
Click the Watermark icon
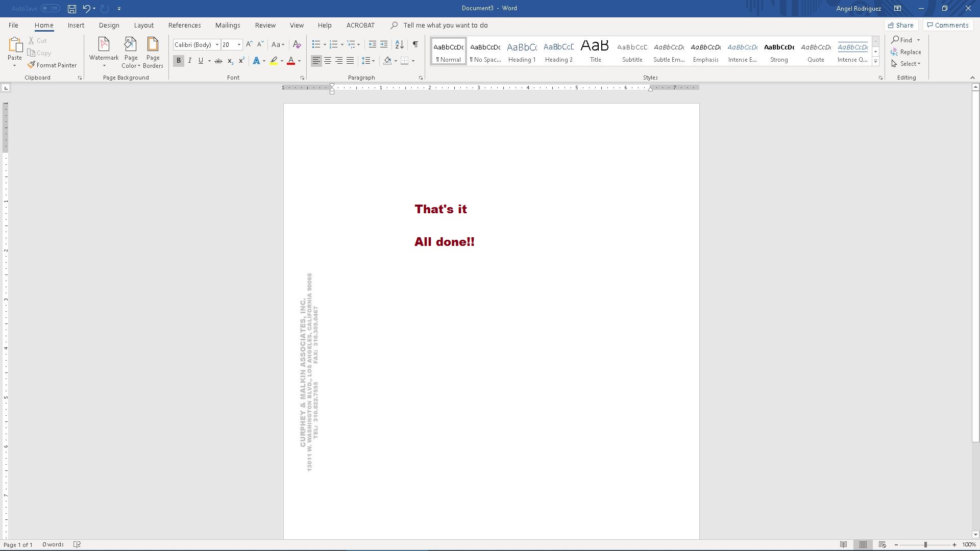[104, 45]
